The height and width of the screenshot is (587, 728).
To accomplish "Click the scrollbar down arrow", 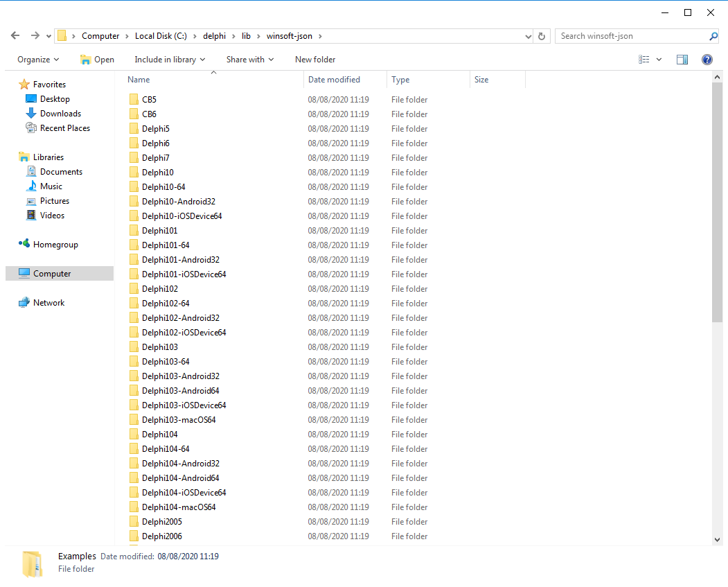I will [718, 540].
